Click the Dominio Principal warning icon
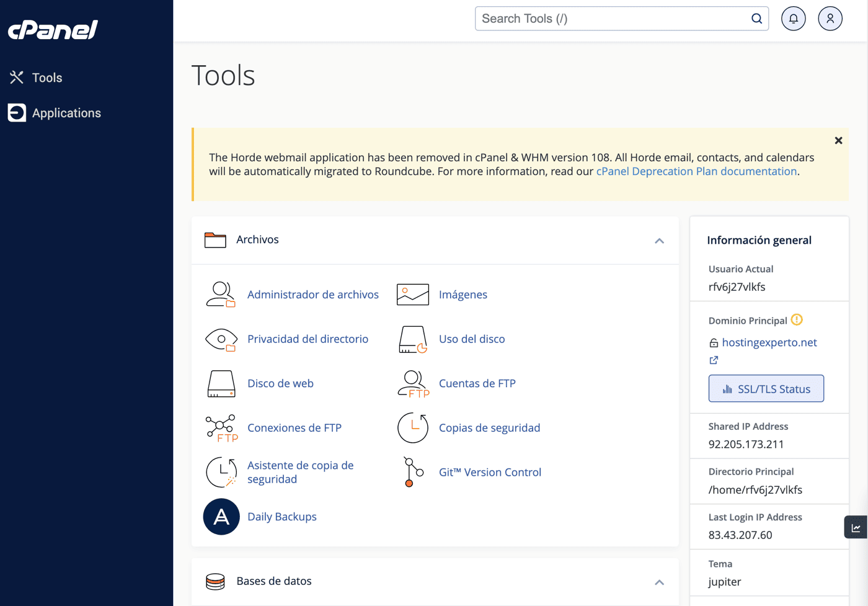868x606 pixels. [x=797, y=320]
